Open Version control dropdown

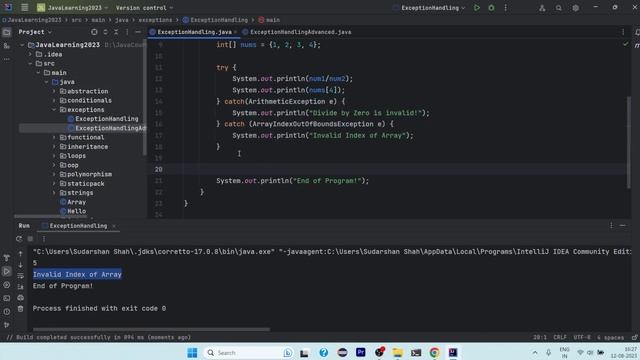144,8
